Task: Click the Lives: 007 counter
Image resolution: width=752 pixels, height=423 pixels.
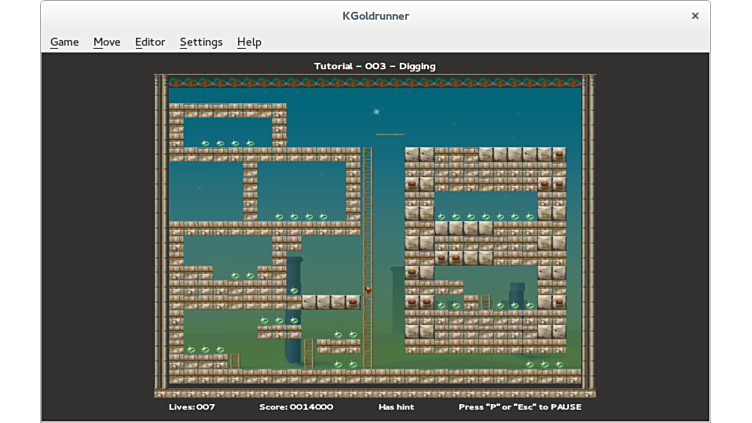Action: [x=191, y=407]
